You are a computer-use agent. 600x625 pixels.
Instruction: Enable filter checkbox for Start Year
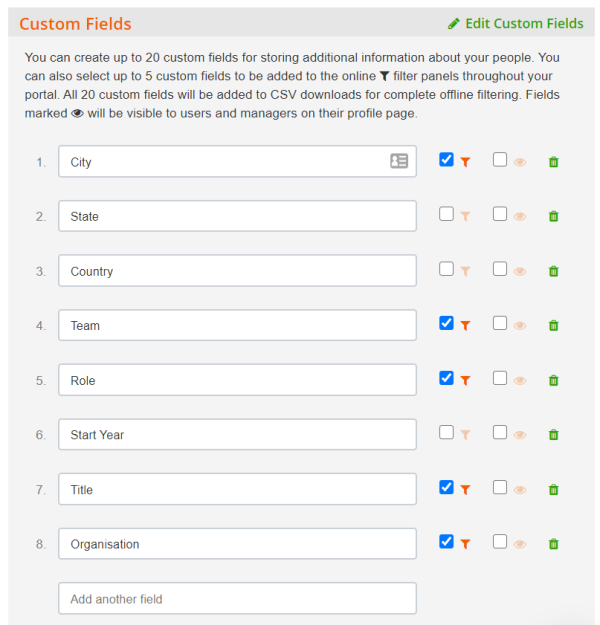tap(446, 432)
